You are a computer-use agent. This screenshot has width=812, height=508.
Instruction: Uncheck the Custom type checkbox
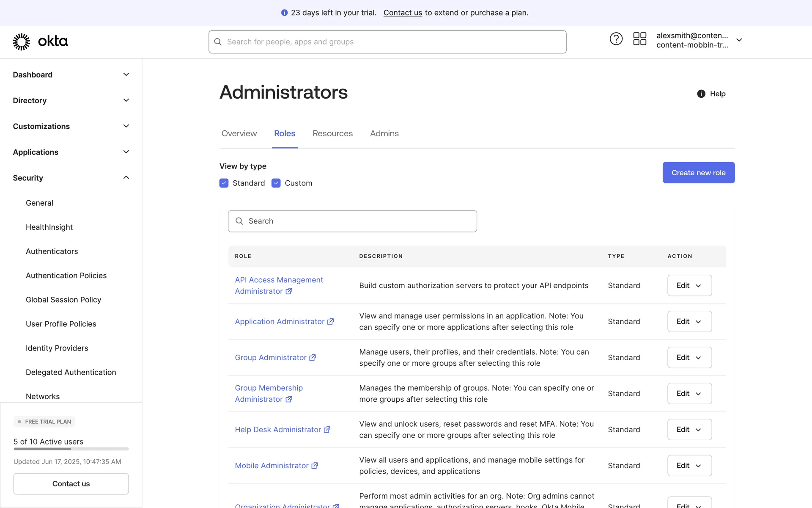276,183
